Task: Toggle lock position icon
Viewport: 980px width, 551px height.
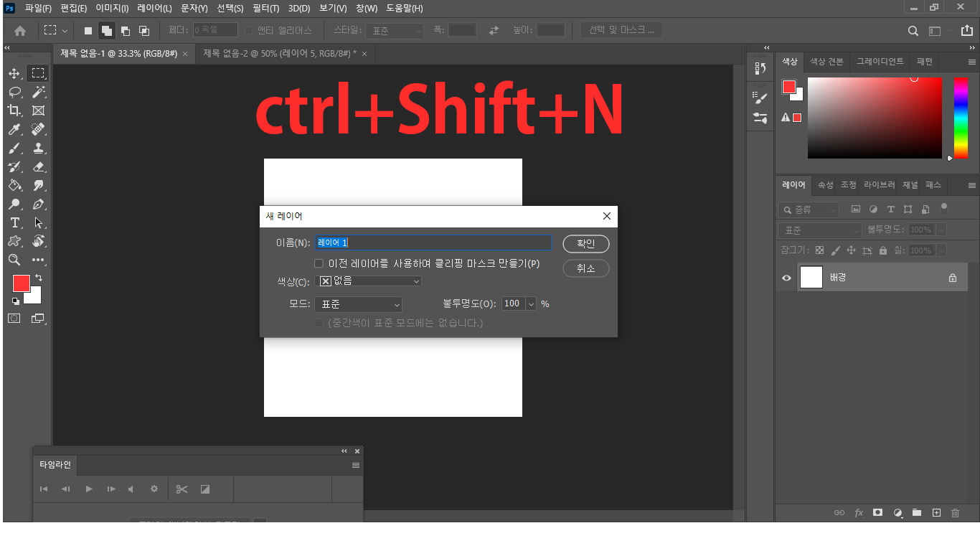Action: tap(851, 250)
